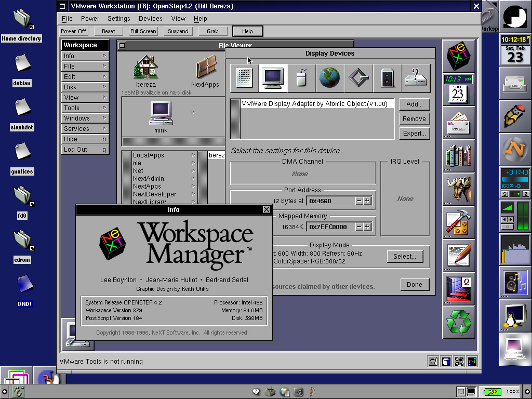532x399 pixels.
Task: Click Done in Display Devices
Action: click(415, 285)
